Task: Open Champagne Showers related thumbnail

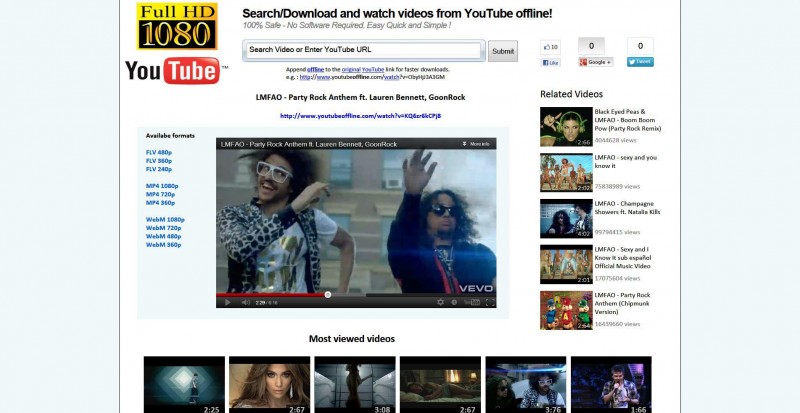Action: pos(566,218)
